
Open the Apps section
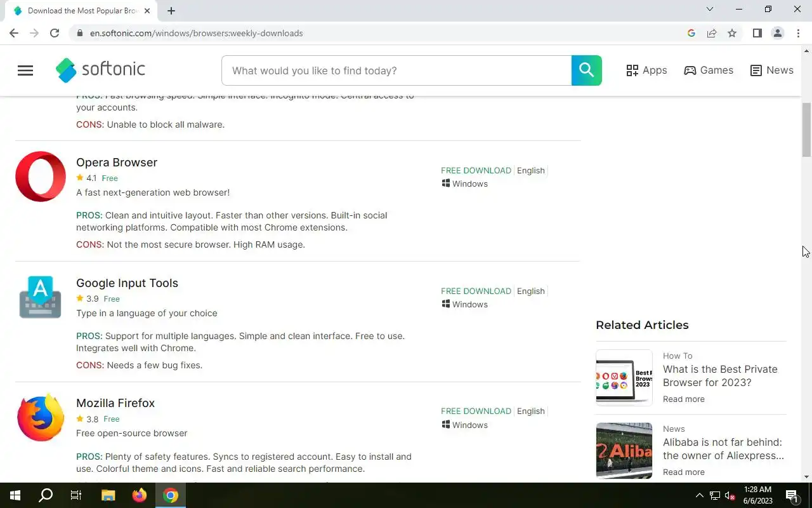click(x=646, y=70)
